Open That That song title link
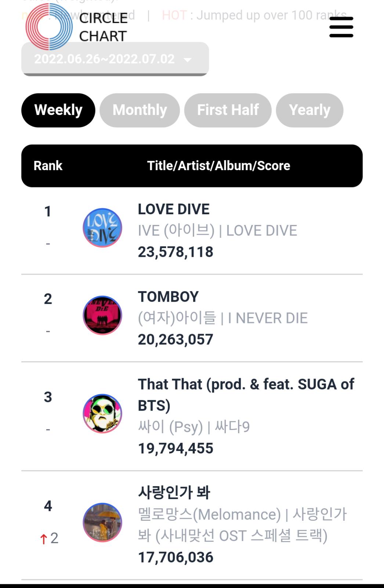384x588 pixels. (246, 395)
